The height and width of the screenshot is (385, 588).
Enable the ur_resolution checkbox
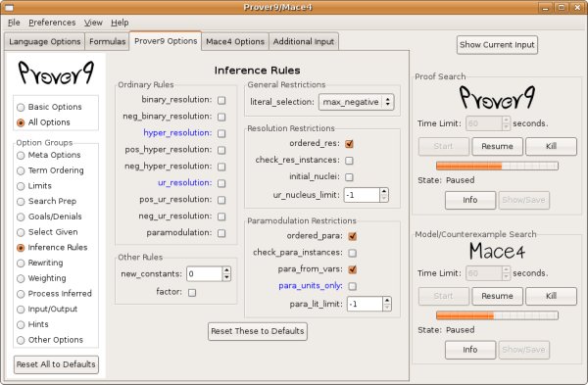tap(221, 183)
